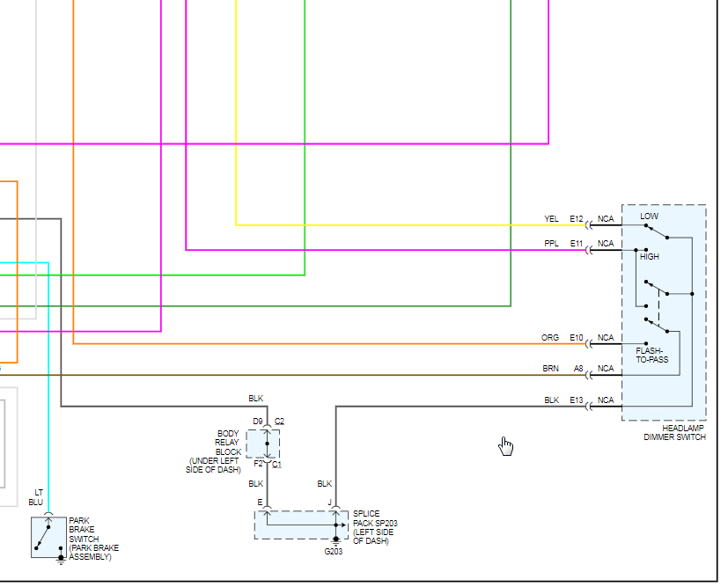The width and height of the screenshot is (728, 587).
Task: Click the park brake switch symbol
Action: pyautogui.click(x=48, y=538)
